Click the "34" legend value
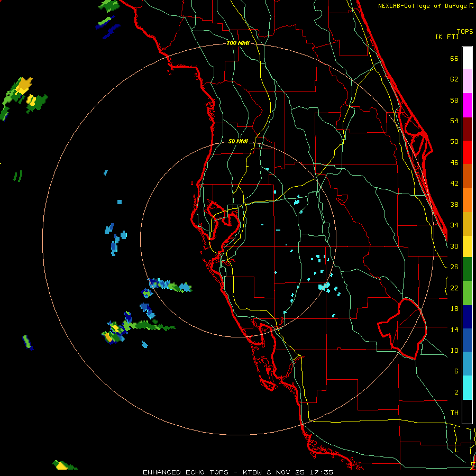Screen dimensions: 476x476 tap(454, 225)
